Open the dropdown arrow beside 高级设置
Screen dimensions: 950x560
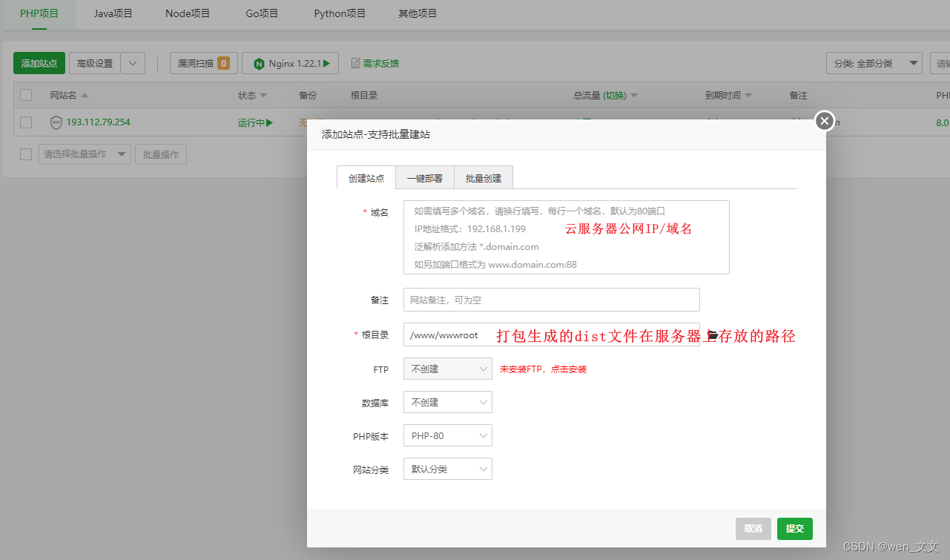point(133,63)
